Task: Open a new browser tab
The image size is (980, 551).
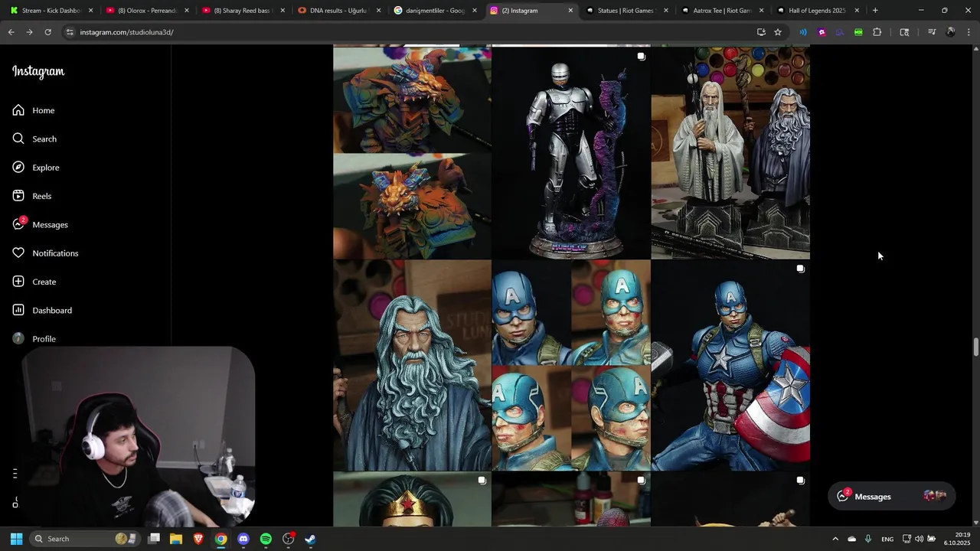Action: point(875,11)
